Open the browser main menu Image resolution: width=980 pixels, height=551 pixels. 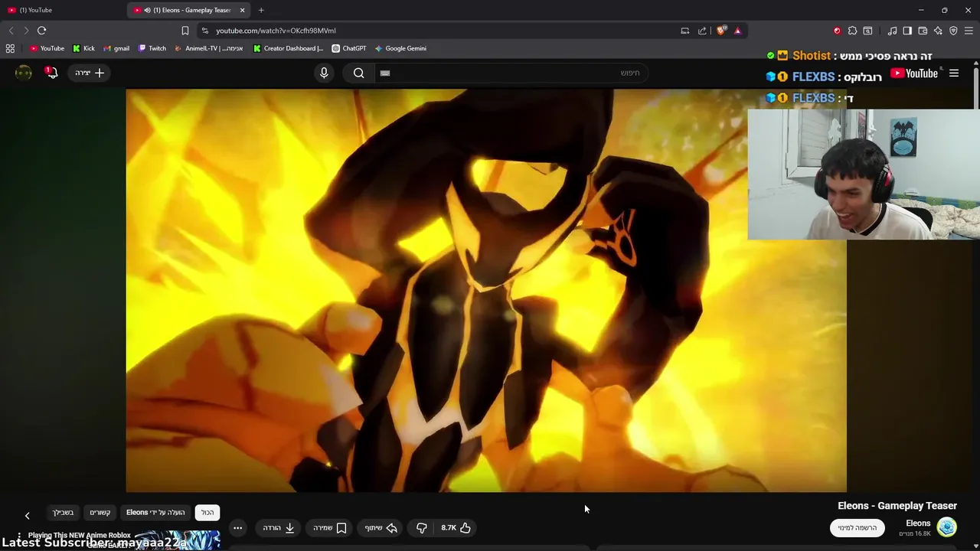pos(969,31)
